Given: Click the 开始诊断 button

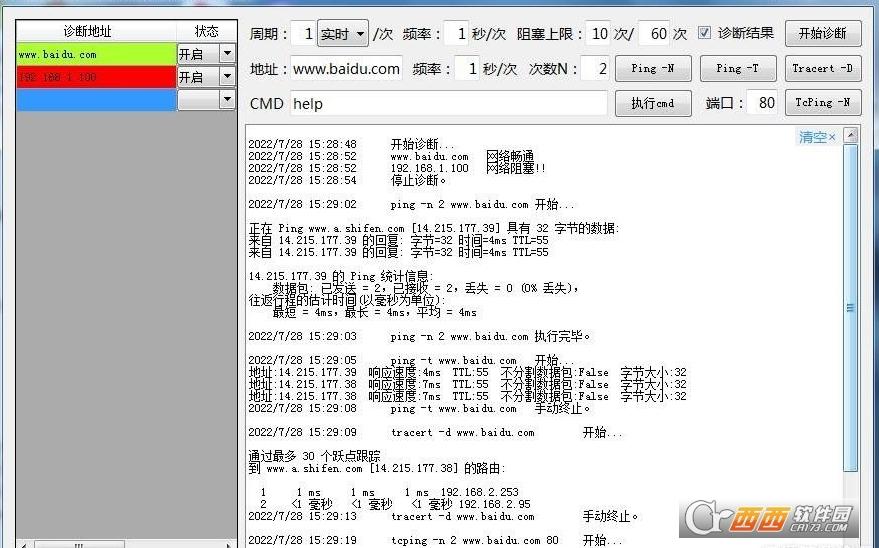Looking at the screenshot, I should tap(823, 34).
